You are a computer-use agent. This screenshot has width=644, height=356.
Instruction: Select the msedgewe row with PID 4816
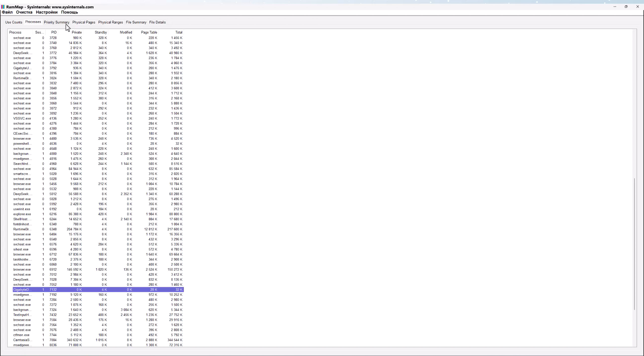pyautogui.click(x=98, y=159)
